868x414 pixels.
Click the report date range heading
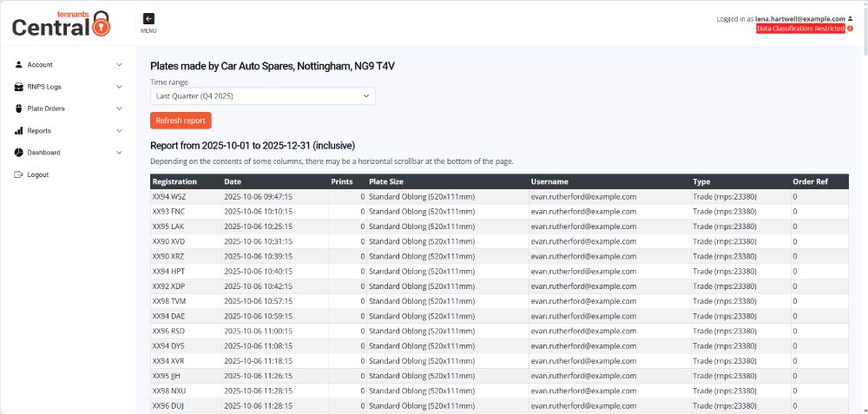[x=253, y=146]
